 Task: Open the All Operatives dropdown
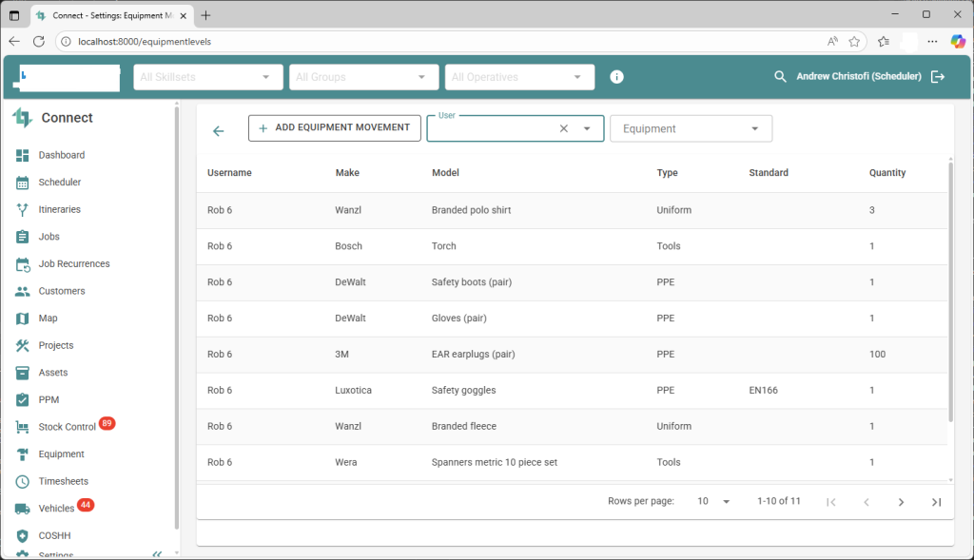(x=520, y=77)
